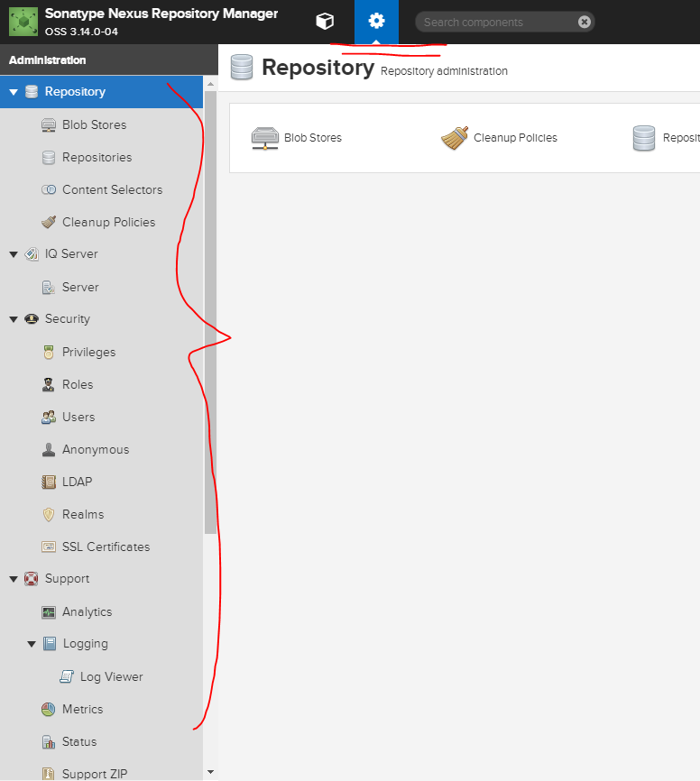
Task: Open Repositories tile in main panel
Action: tap(666, 138)
